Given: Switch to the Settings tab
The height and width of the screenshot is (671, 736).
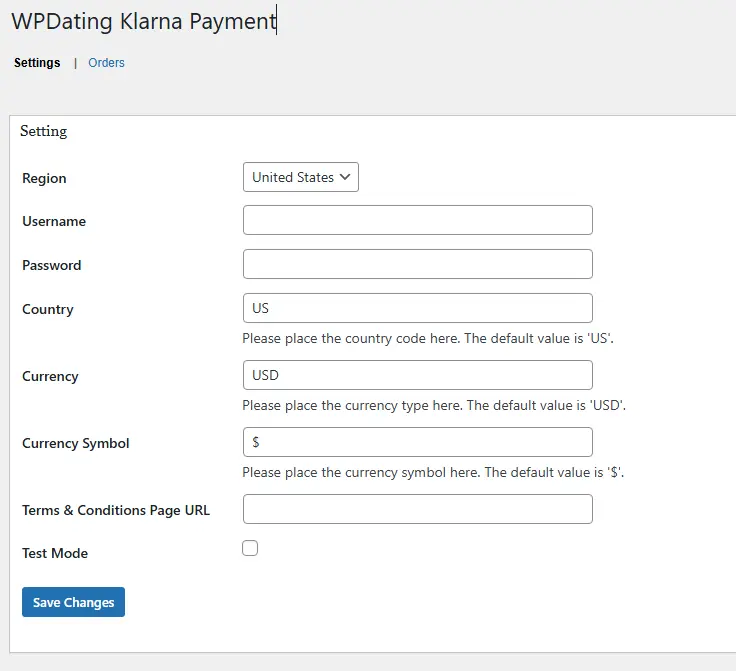Looking at the screenshot, I should click(x=37, y=63).
